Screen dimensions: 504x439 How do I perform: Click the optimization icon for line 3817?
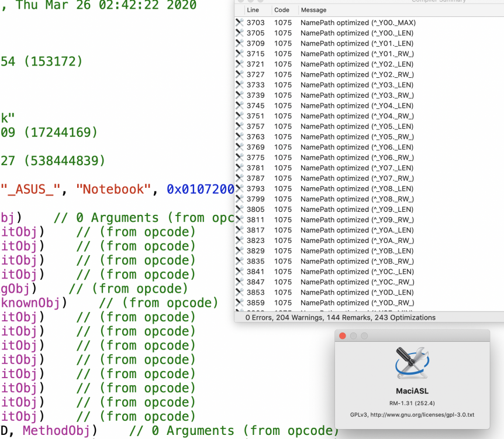point(240,230)
